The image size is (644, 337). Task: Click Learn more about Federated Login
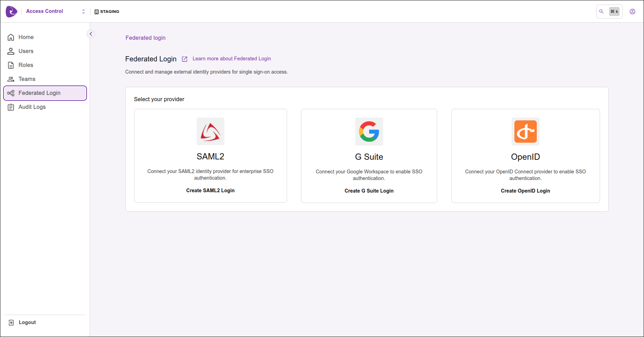(232, 59)
